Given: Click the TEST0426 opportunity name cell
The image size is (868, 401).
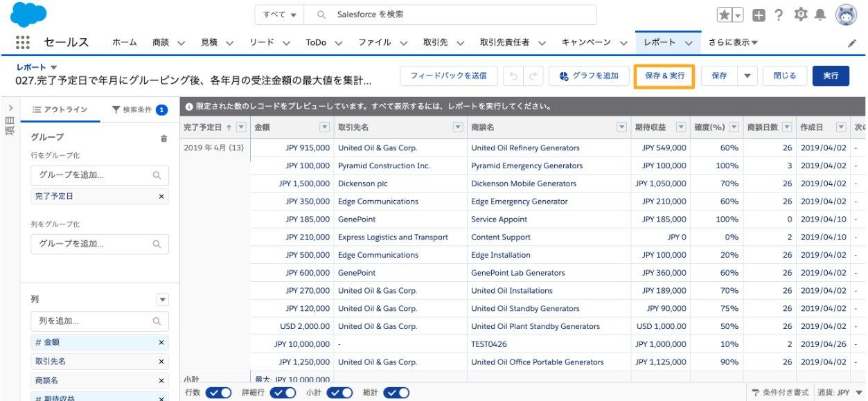Looking at the screenshot, I should pyautogui.click(x=489, y=344).
